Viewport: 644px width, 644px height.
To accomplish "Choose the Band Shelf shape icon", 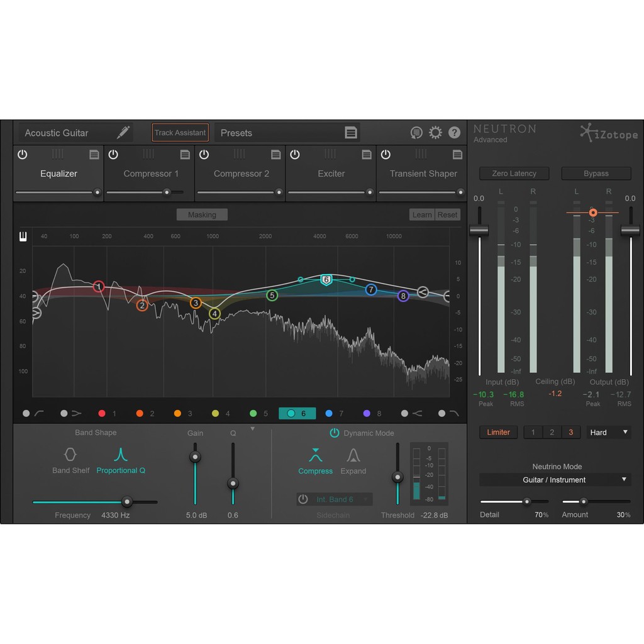I will point(70,454).
